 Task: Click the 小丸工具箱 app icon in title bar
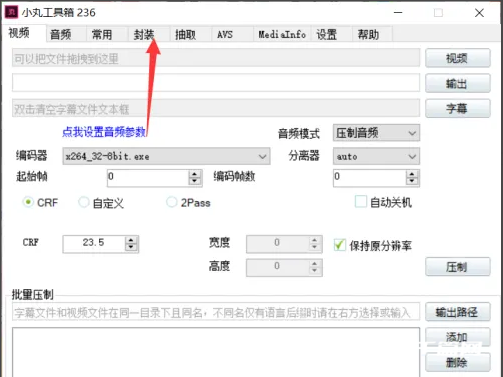click(x=11, y=12)
